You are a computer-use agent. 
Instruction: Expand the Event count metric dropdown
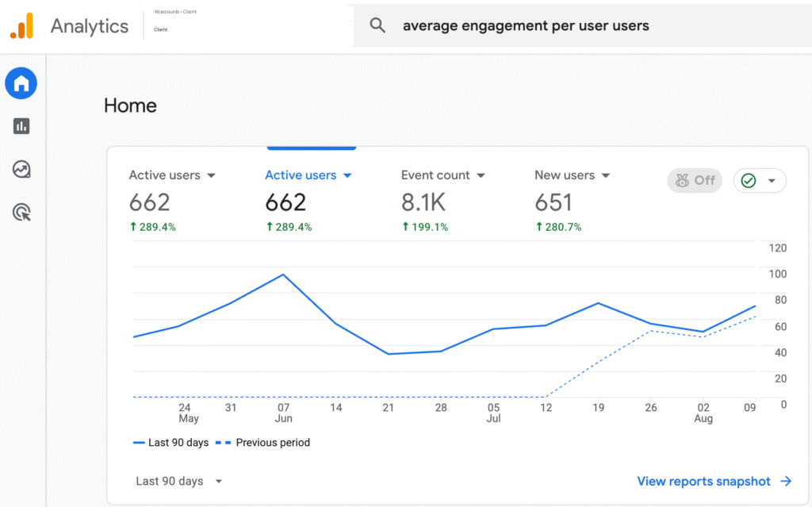pyautogui.click(x=481, y=175)
